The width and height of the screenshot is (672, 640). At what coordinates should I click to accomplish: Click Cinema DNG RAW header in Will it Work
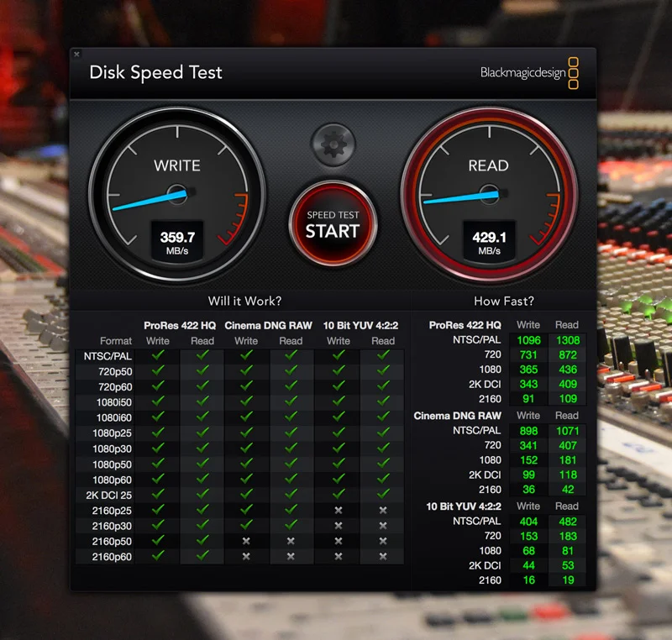[x=268, y=326]
